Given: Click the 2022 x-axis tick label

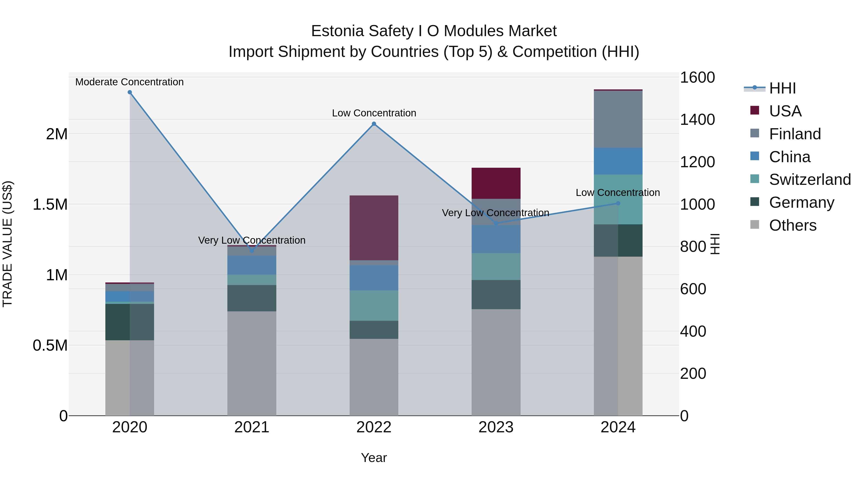Looking at the screenshot, I should click(x=374, y=427).
